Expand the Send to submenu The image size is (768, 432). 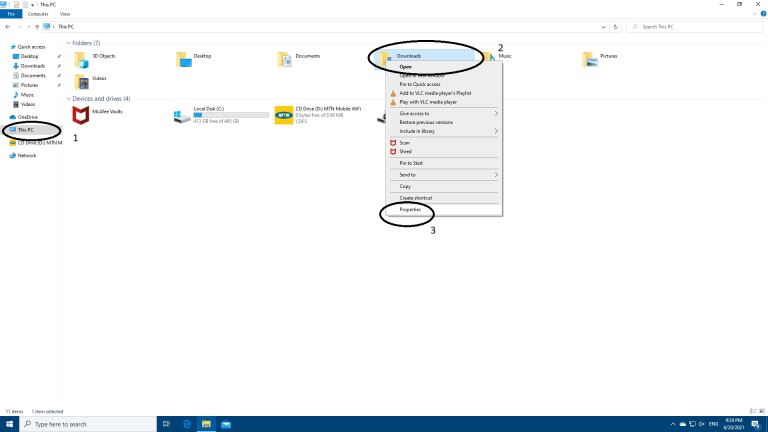444,175
